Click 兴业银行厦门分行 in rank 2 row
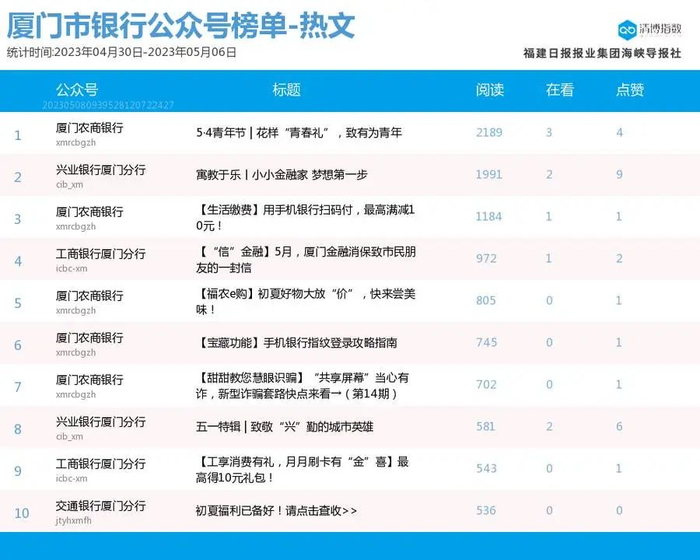 [x=100, y=170]
